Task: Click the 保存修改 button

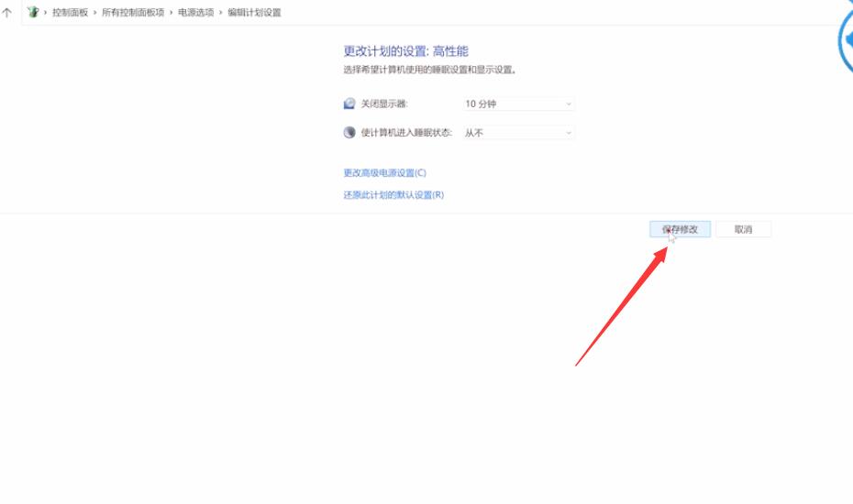Action: [680, 229]
